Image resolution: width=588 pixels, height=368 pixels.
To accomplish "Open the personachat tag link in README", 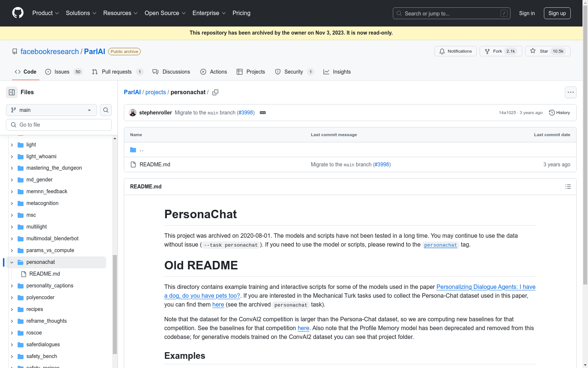I will pyautogui.click(x=441, y=245).
